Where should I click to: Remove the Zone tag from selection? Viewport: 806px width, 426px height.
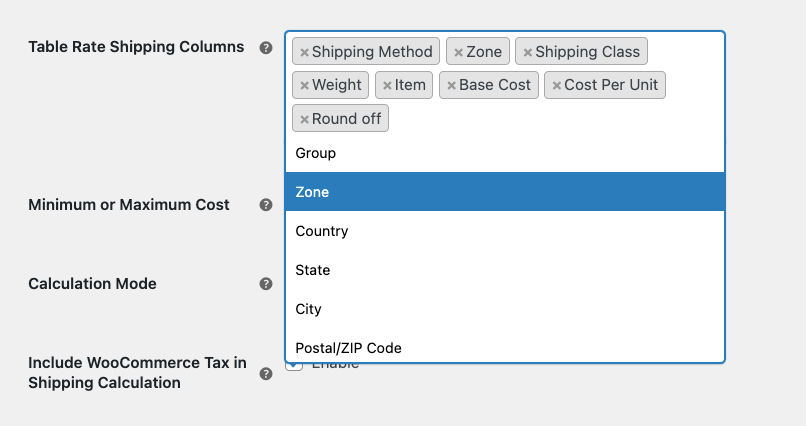pyautogui.click(x=458, y=52)
